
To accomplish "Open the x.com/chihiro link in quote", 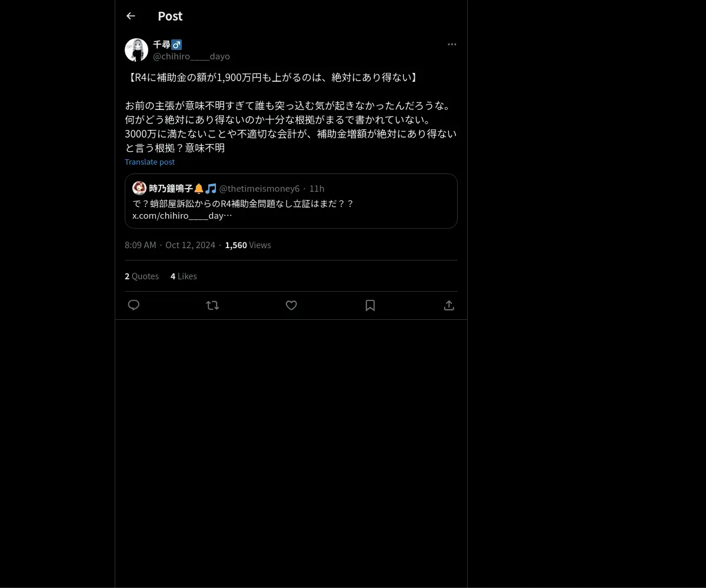I will 182,215.
